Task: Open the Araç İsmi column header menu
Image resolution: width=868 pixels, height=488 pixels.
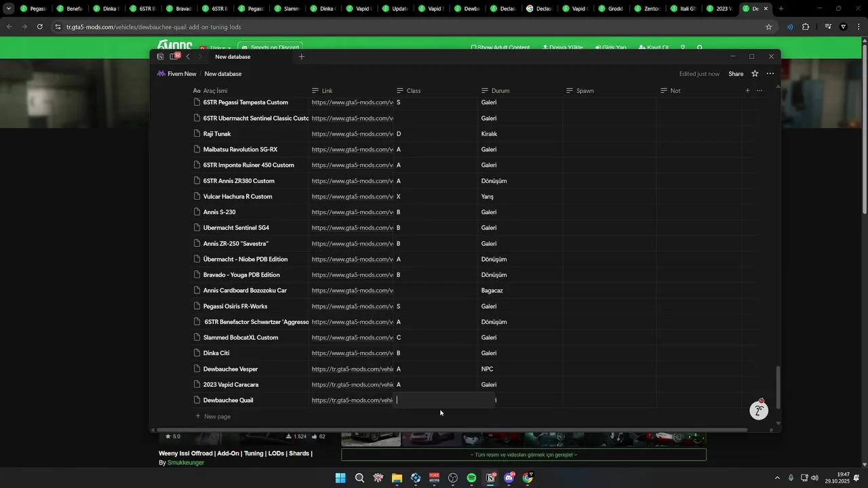Action: pyautogui.click(x=210, y=91)
